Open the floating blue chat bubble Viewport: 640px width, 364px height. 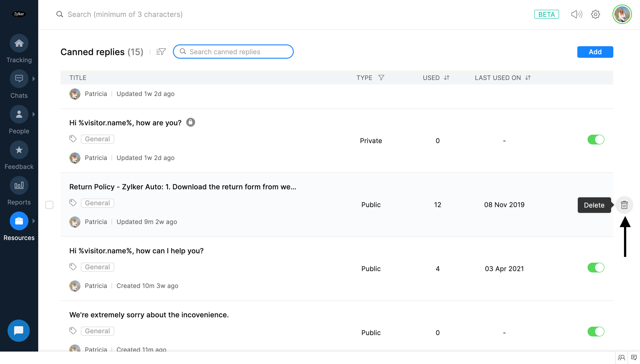click(x=18, y=330)
